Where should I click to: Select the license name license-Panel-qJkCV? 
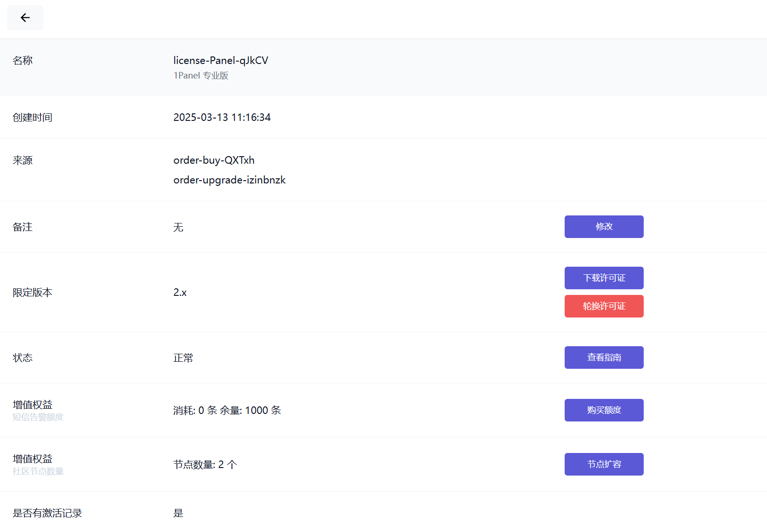click(x=221, y=60)
